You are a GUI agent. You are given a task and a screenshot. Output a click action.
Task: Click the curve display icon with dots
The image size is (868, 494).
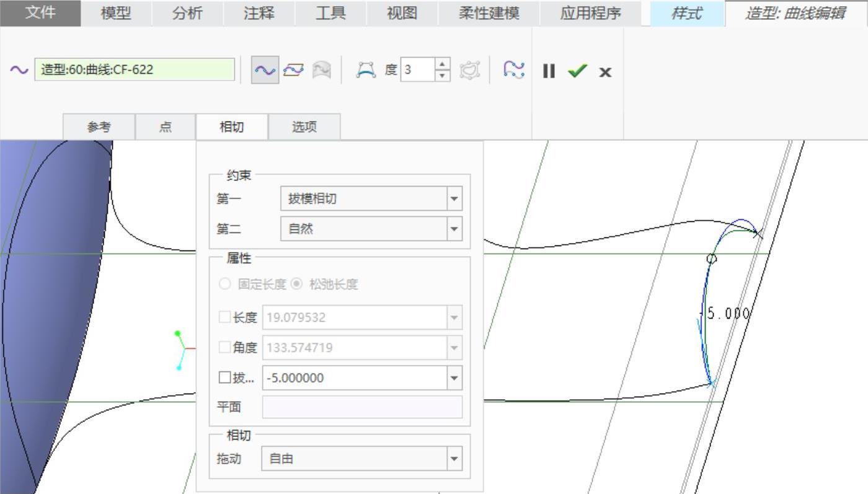click(514, 69)
